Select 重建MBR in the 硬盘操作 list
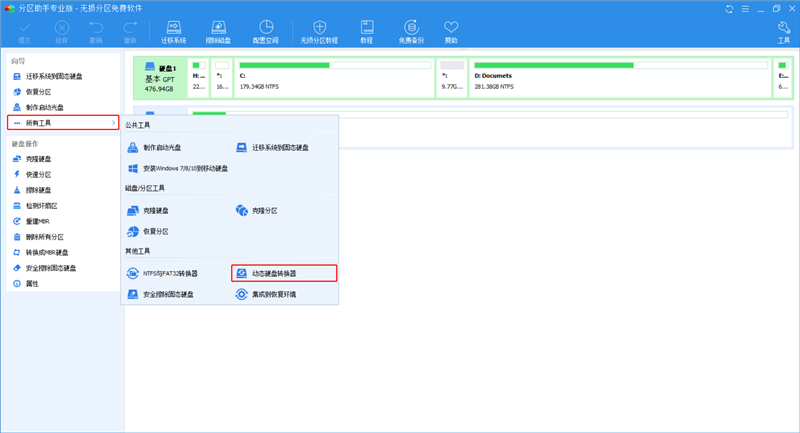The image size is (800, 433). coord(39,221)
